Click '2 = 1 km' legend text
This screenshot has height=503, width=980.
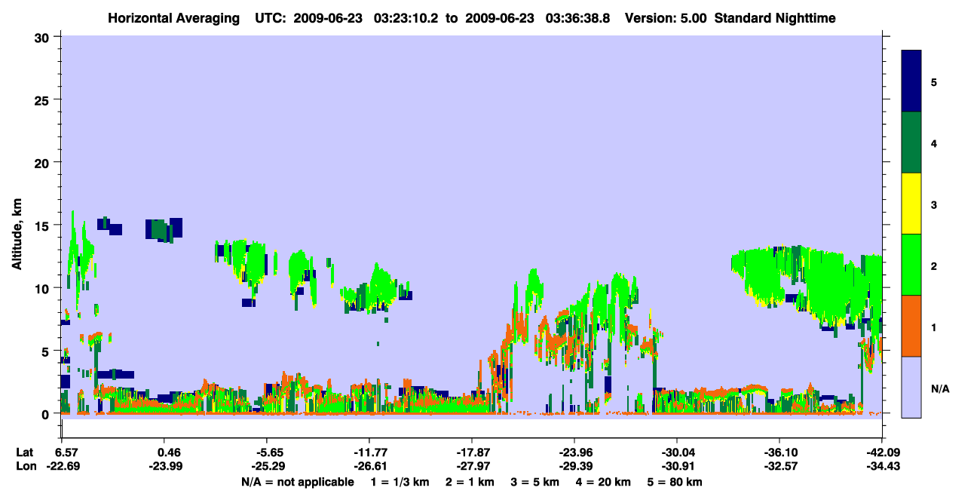pos(470,482)
